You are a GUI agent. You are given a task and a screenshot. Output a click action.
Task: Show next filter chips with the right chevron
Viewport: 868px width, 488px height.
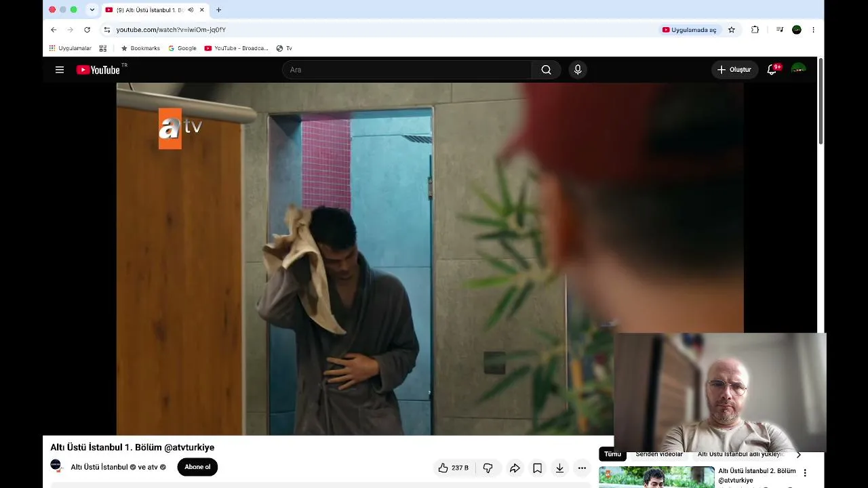coord(798,454)
